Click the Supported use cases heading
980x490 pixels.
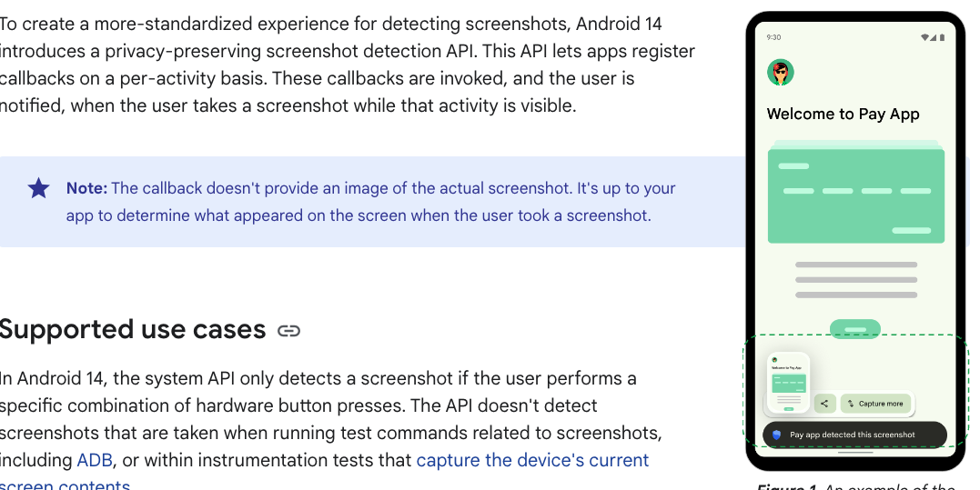point(133,329)
